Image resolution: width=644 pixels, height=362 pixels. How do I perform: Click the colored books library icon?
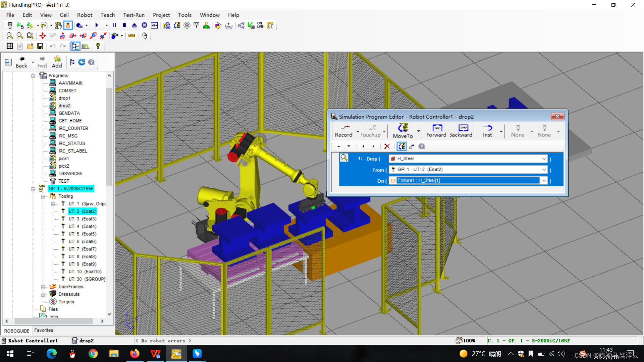click(x=85, y=46)
